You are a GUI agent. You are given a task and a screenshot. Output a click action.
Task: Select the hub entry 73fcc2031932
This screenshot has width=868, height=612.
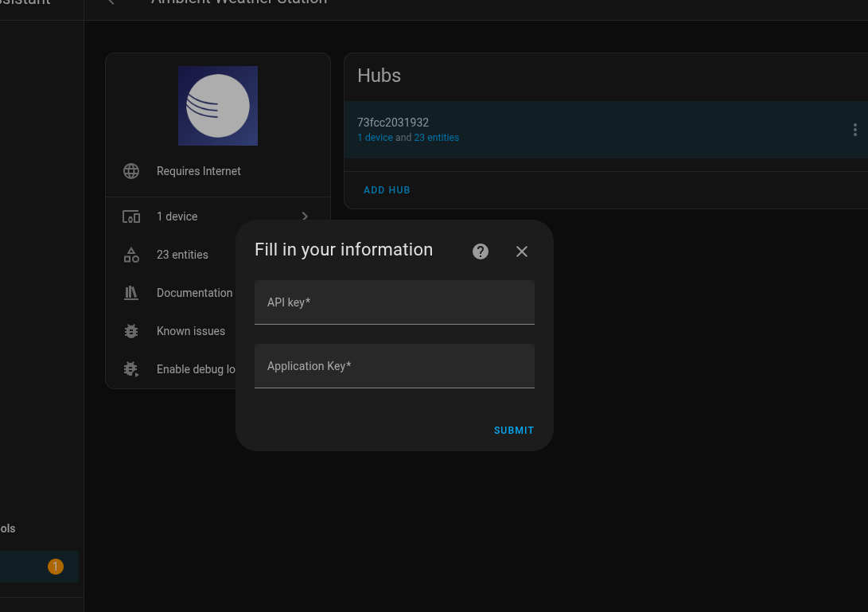605,130
